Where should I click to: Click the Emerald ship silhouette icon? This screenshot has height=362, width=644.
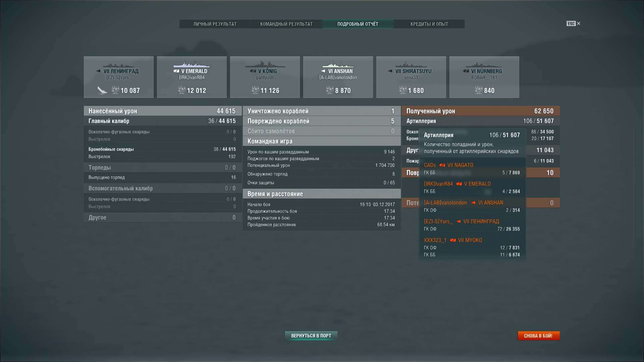pyautogui.click(x=192, y=64)
